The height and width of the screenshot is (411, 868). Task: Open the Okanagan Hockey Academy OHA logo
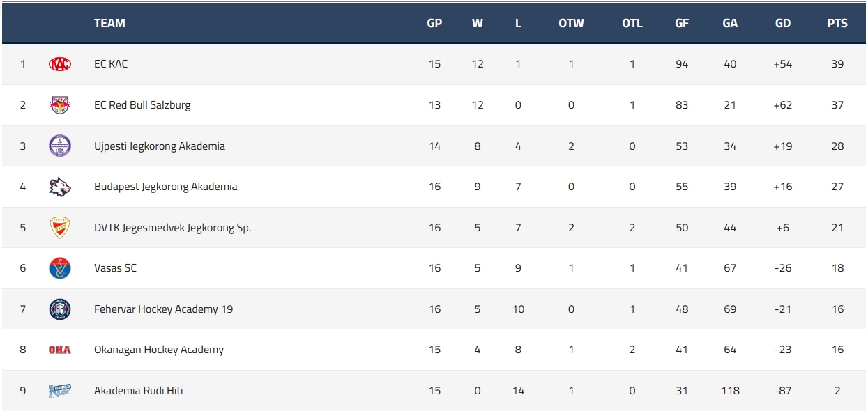click(x=60, y=350)
